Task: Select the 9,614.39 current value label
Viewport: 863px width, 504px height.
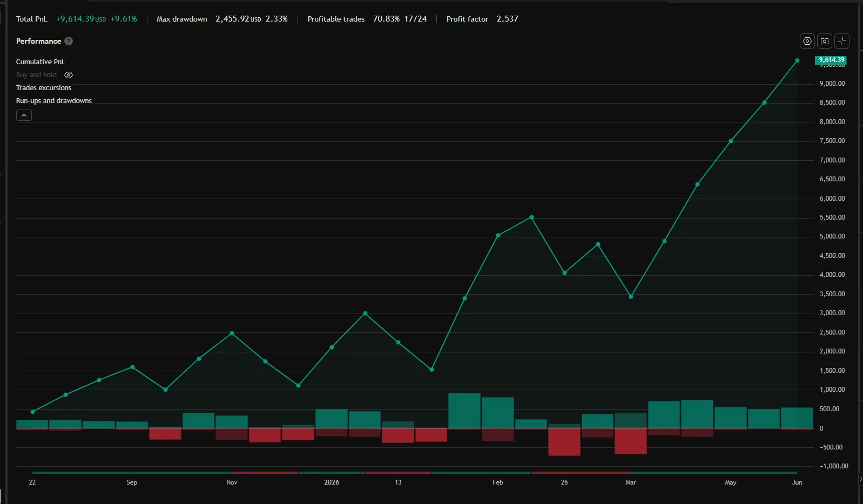Action: [x=831, y=60]
